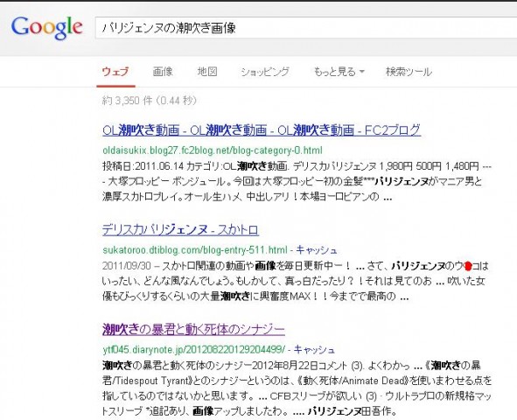Click the arrow beside もっと見る
This screenshot has height=420, width=517.
point(361,72)
